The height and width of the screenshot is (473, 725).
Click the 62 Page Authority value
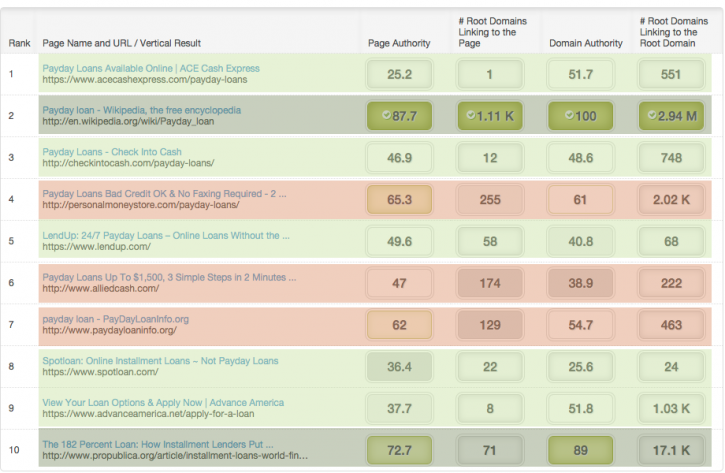399,325
